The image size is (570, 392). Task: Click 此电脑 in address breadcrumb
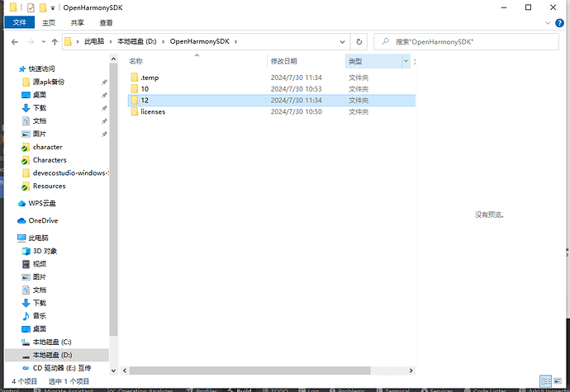tap(94, 41)
